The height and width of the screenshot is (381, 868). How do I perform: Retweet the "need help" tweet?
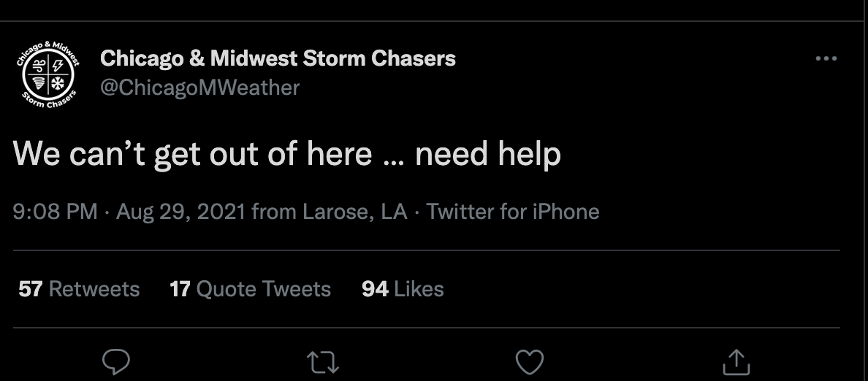[323, 361]
